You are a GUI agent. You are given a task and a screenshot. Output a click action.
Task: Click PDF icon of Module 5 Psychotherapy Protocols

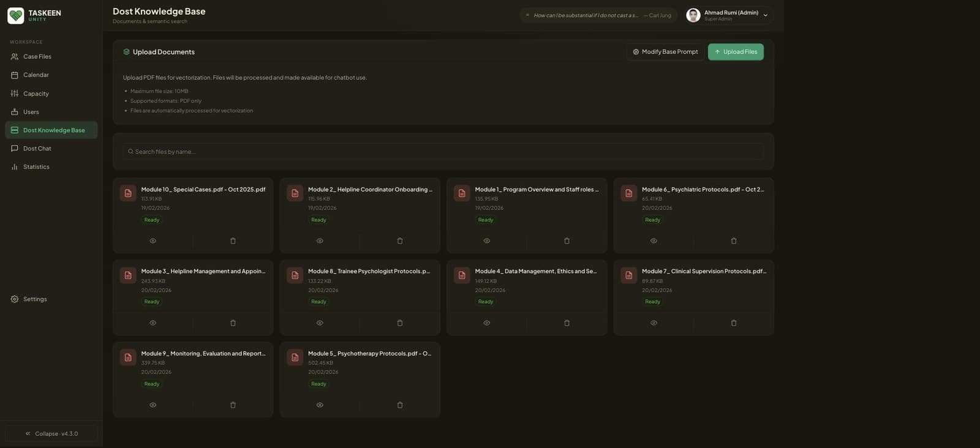[295, 357]
